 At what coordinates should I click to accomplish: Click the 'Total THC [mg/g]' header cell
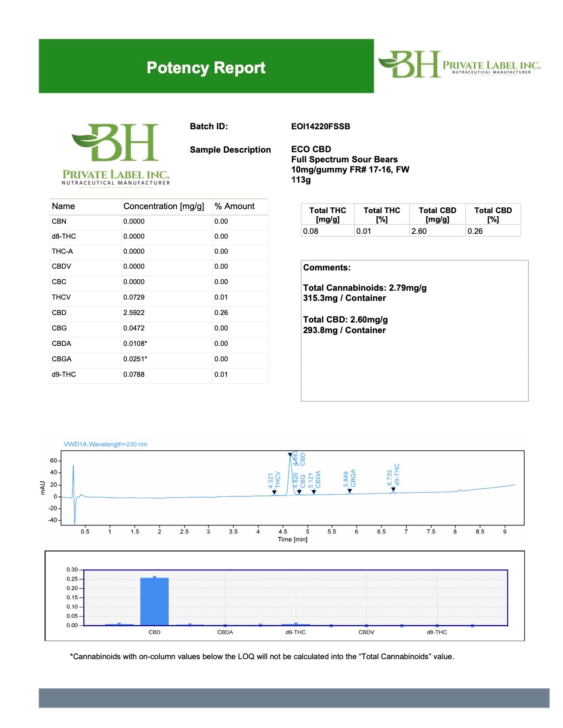click(328, 214)
